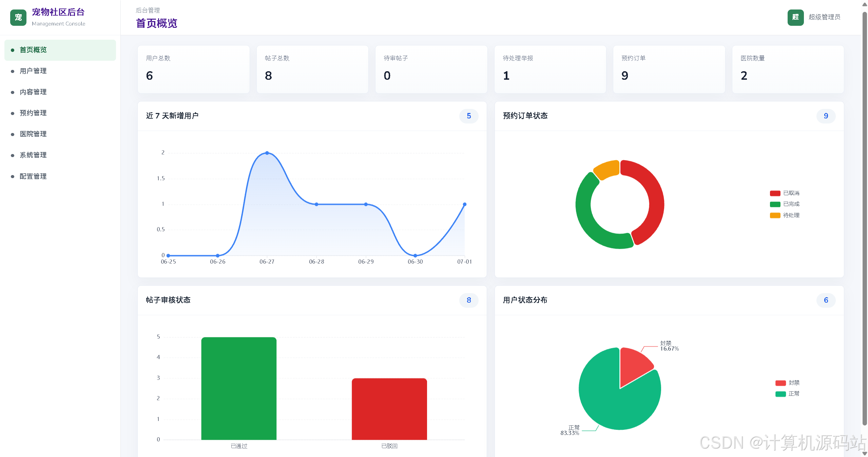Click the 06-27 peak data point
The image size is (868, 457).
click(267, 153)
